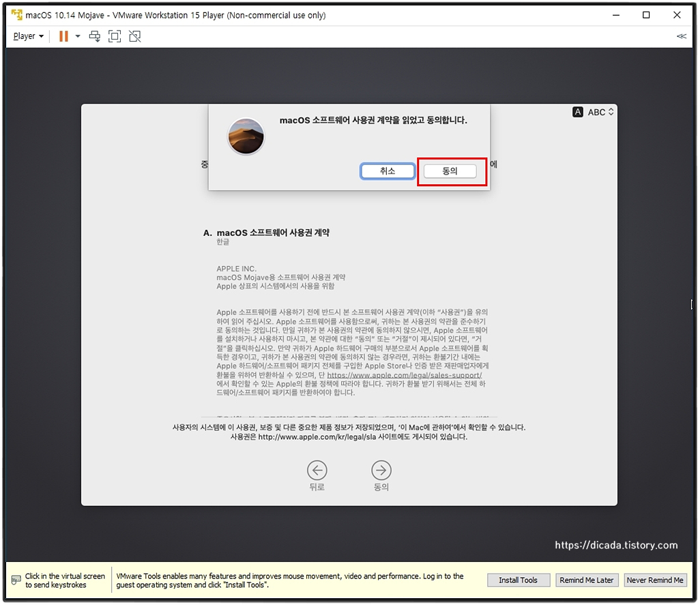The height and width of the screenshot is (605, 700).
Task: Click the 'APPLE INC.' text line
Action: [237, 269]
